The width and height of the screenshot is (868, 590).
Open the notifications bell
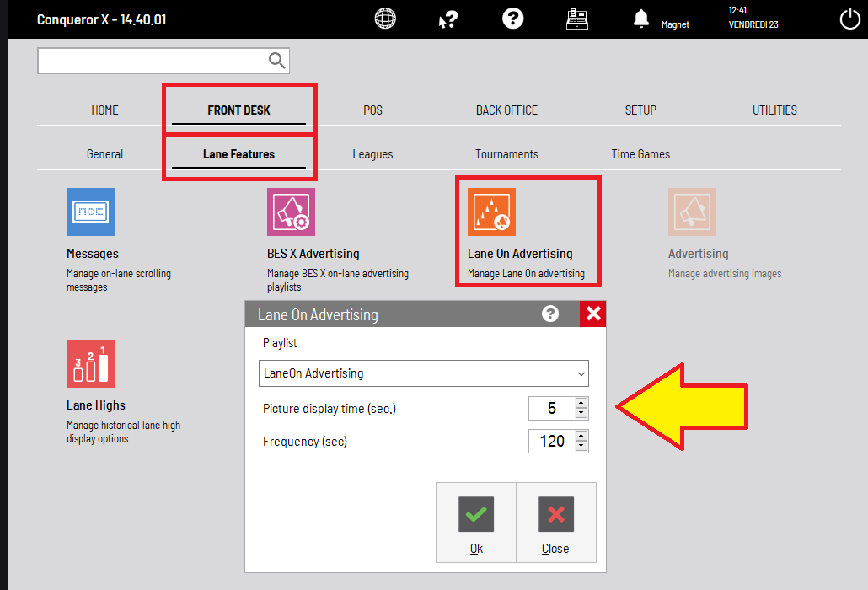(640, 19)
